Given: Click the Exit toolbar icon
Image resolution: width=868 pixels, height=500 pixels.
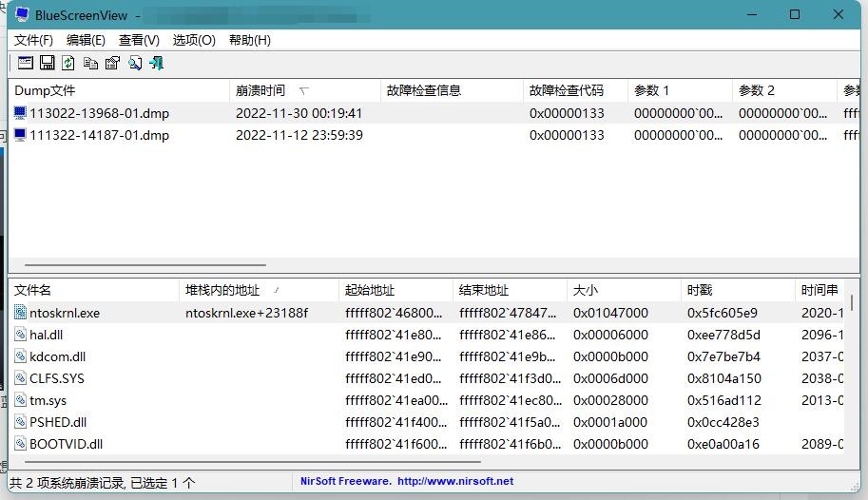Looking at the screenshot, I should [157, 63].
